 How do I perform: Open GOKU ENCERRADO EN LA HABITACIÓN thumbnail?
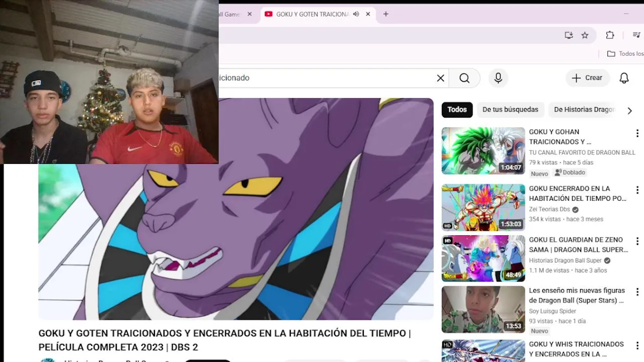point(483,207)
